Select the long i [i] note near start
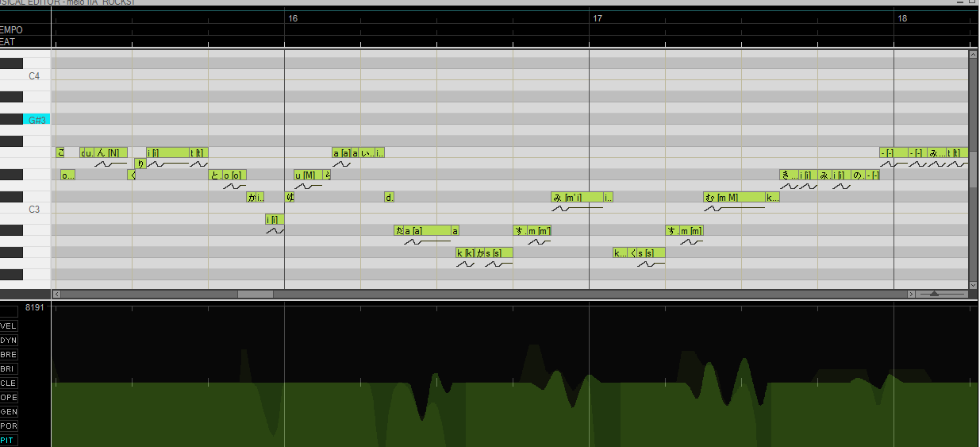Screen dimensions: 980x447 pyautogui.click(x=168, y=152)
